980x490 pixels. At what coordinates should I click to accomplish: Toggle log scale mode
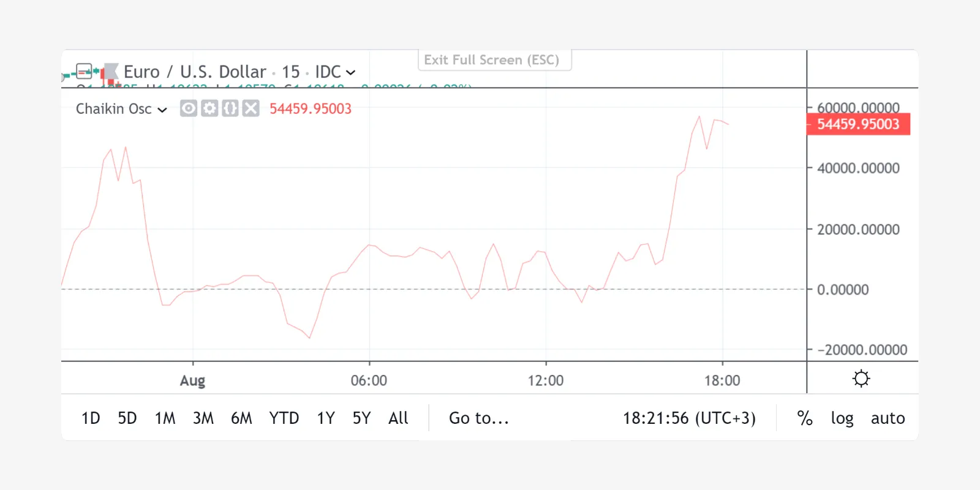point(842,418)
